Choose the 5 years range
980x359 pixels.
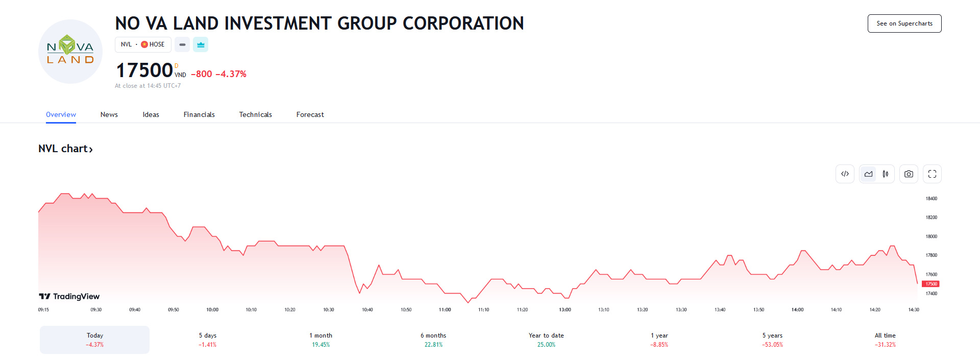tap(772, 340)
